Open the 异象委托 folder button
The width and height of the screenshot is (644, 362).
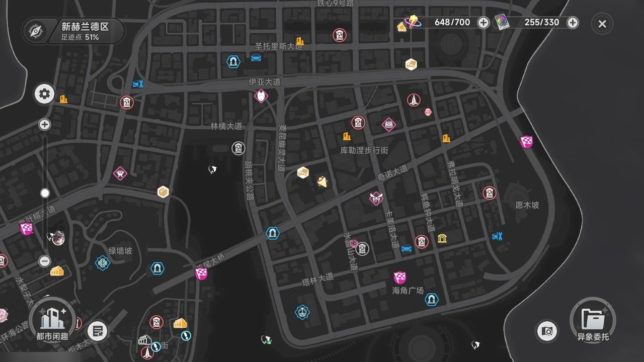point(593,320)
